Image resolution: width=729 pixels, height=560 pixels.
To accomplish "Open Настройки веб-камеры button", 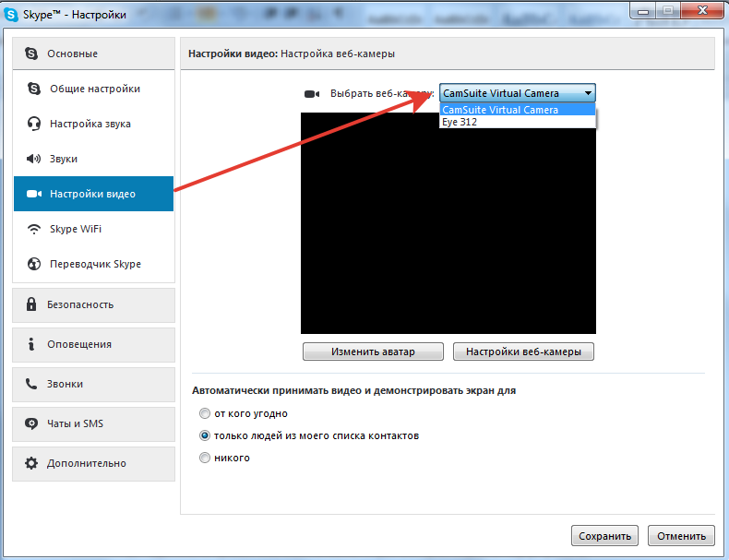I will (523, 351).
